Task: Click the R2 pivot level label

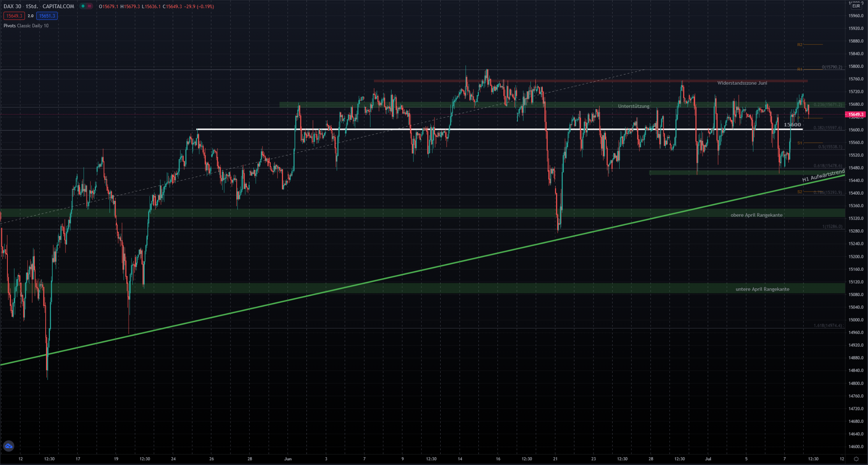Action: pos(800,45)
